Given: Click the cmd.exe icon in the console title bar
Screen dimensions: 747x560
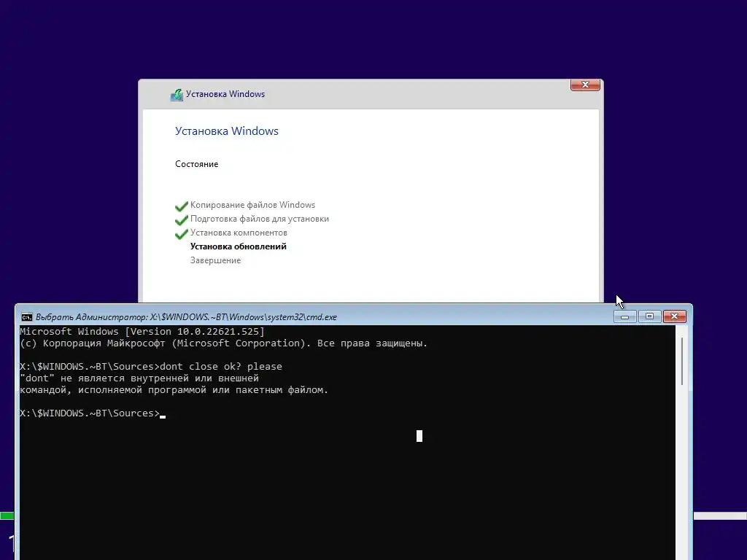Looking at the screenshot, I should (x=27, y=317).
